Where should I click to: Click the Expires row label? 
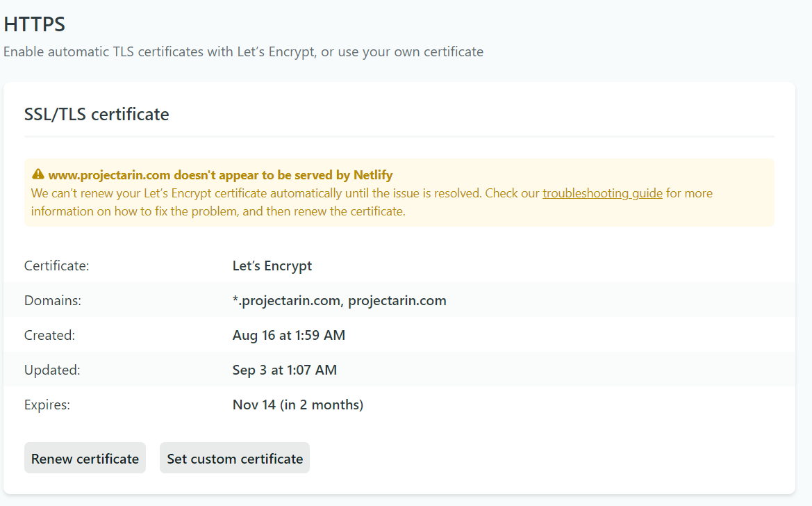(47, 405)
